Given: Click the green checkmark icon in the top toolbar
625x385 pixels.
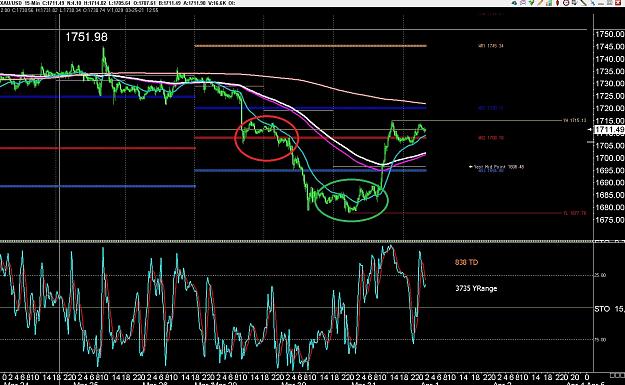Looking at the screenshot, I should (531, 3).
